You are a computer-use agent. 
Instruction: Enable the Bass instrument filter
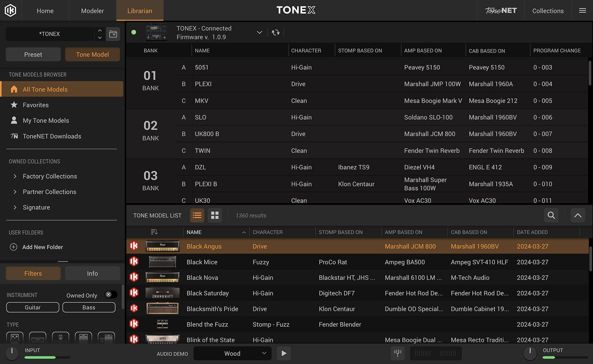89,307
